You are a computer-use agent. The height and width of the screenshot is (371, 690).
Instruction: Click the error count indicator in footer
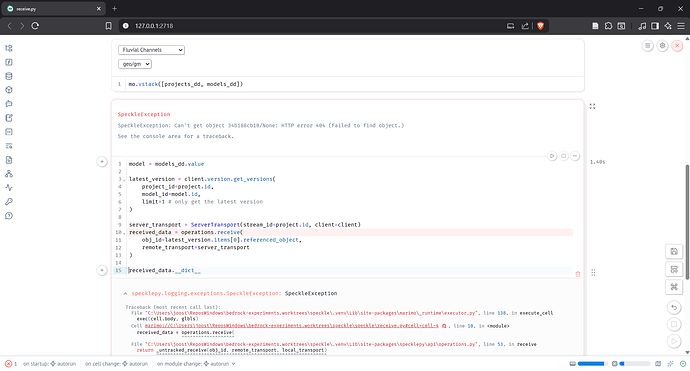[x=11, y=364]
